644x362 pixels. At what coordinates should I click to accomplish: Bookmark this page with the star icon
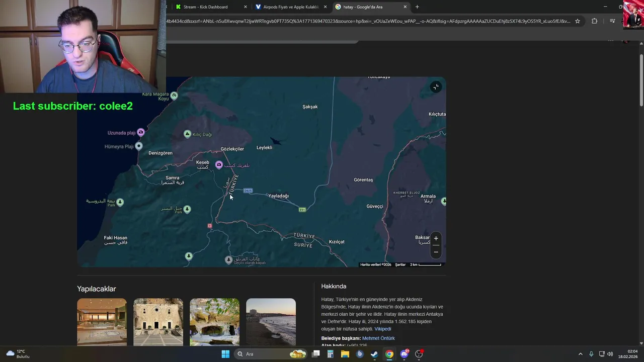578,21
